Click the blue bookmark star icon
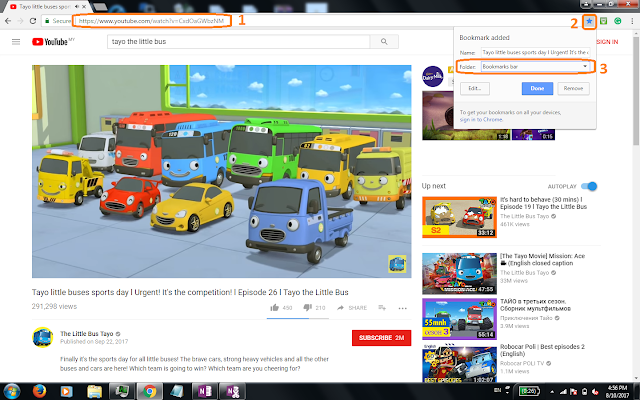The image size is (640, 400). tap(589, 21)
